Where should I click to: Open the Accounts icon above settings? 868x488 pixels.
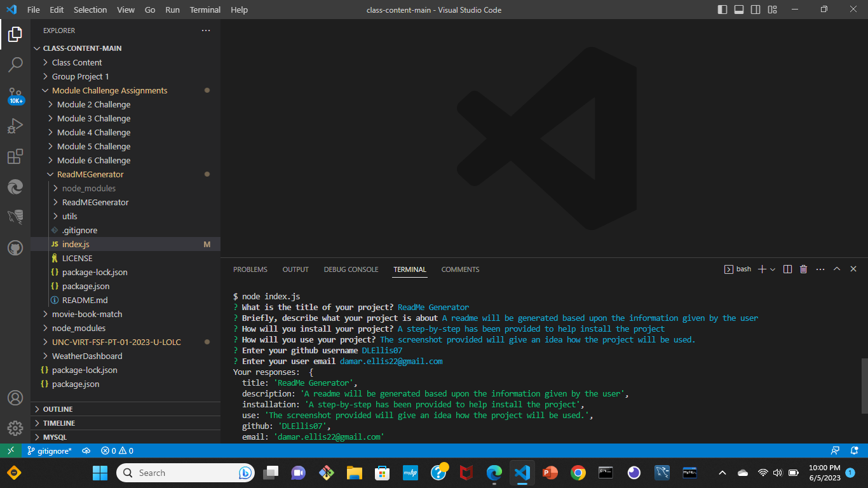[15, 398]
